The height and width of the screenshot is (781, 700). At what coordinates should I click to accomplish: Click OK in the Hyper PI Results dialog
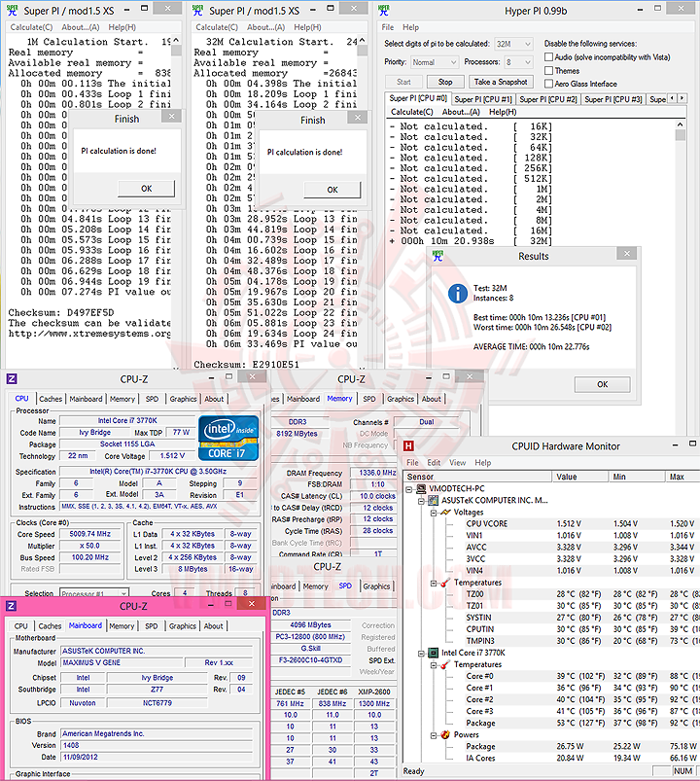[603, 384]
